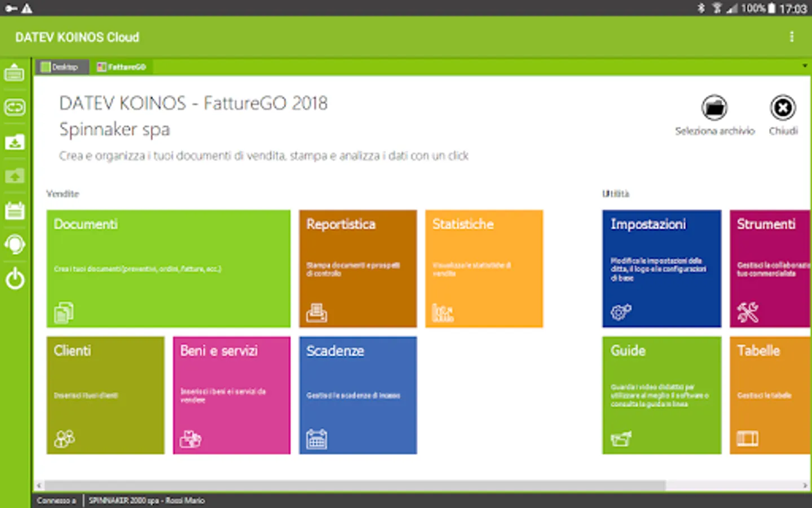The image size is (812, 508).
Task: Open the Statistiche tile
Action: tap(484, 269)
